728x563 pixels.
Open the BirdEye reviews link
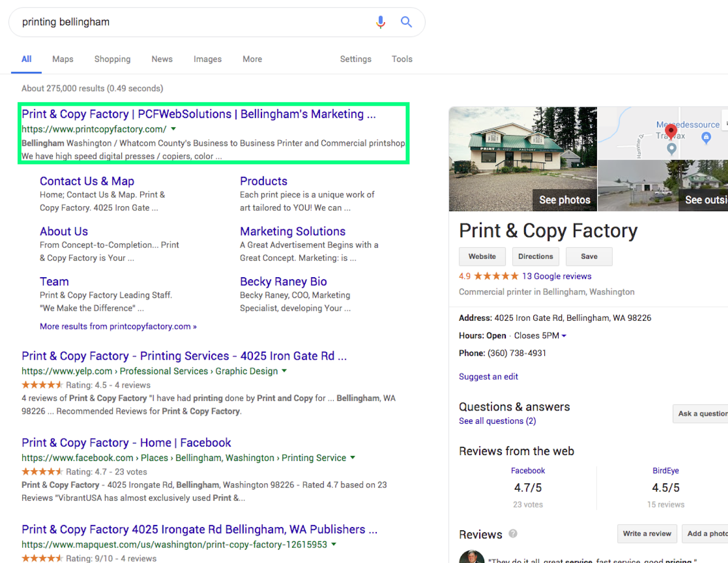click(666, 471)
